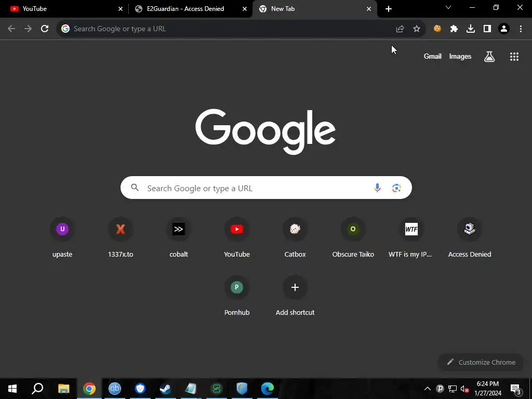Image resolution: width=532 pixels, height=399 pixels.
Task: Click the Google search box
Action: coord(266,188)
